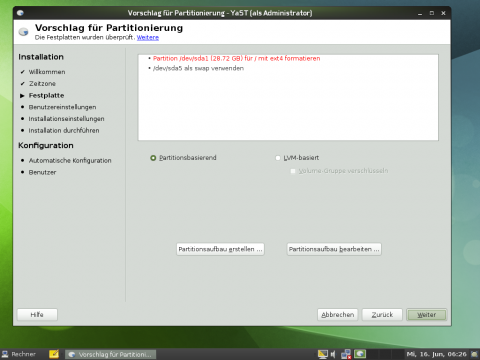Screen dimensions: 480x360
Task: Click Installation durchführen step
Action: click(x=64, y=131)
